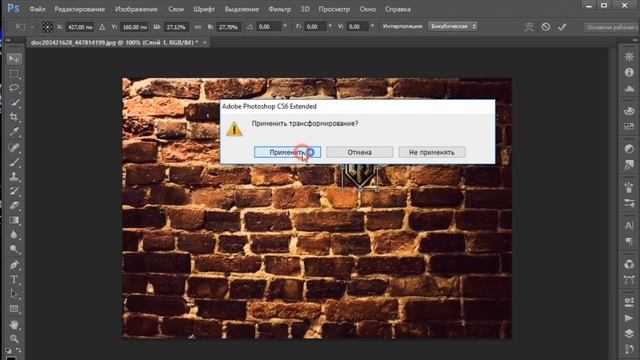This screenshot has height=360, width=640.
Task: Open the Просмотр menu
Action: click(x=334, y=9)
